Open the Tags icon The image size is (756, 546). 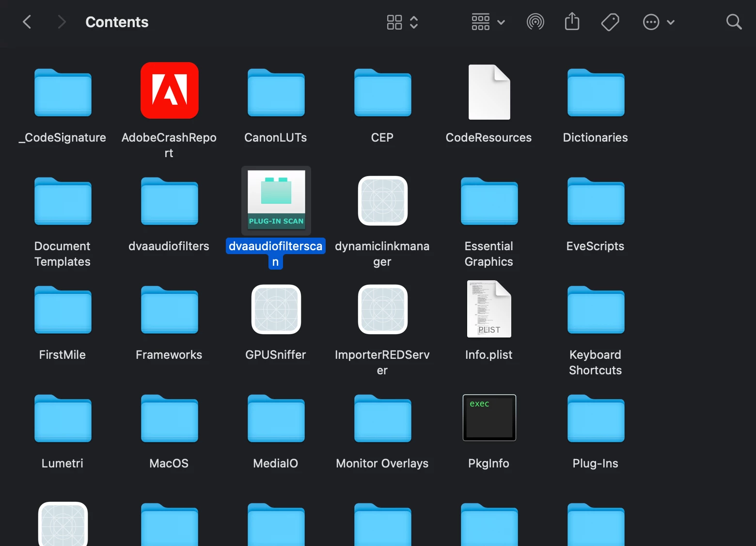pos(610,22)
